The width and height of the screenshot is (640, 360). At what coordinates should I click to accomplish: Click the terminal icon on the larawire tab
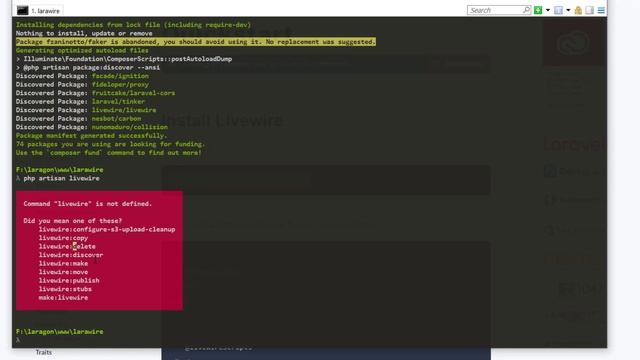pyautogui.click(x=22, y=11)
